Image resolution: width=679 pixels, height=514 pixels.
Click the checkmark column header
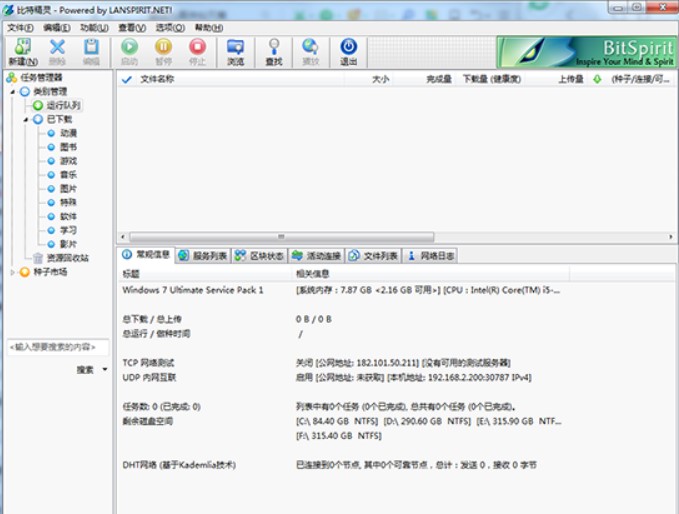point(126,79)
